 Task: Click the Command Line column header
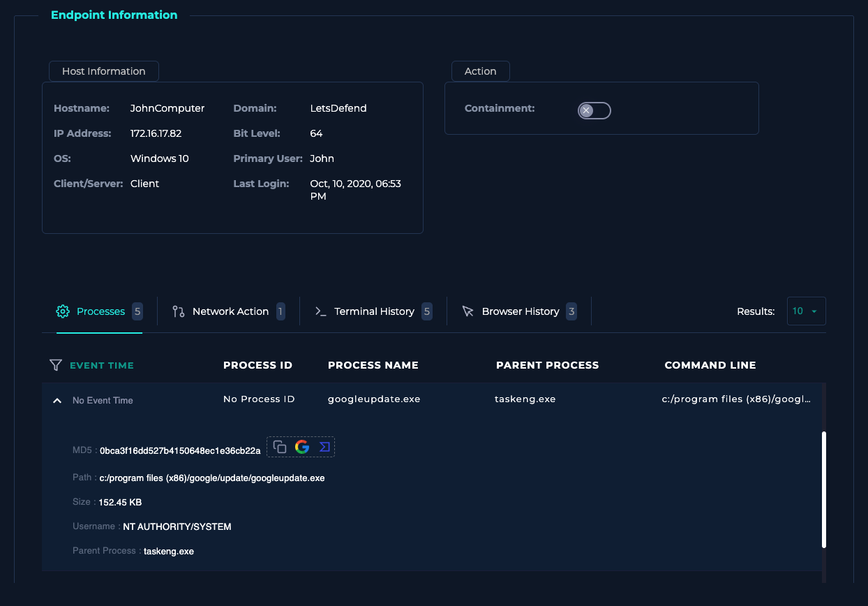(x=710, y=365)
